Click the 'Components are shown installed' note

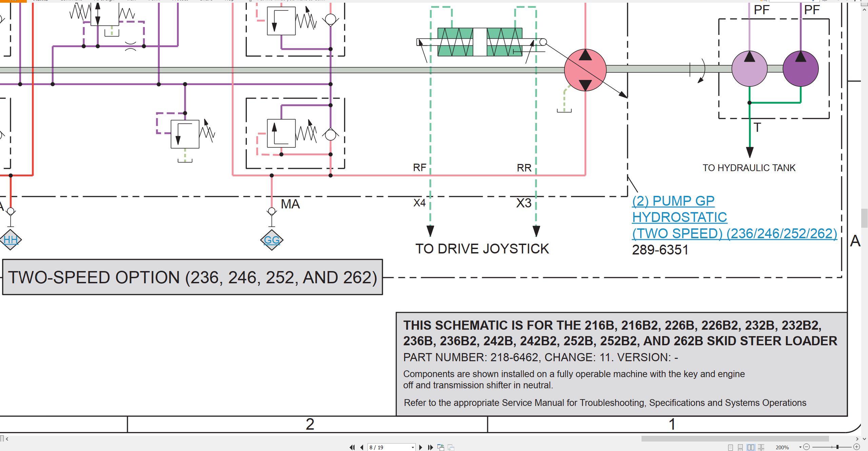574,380
